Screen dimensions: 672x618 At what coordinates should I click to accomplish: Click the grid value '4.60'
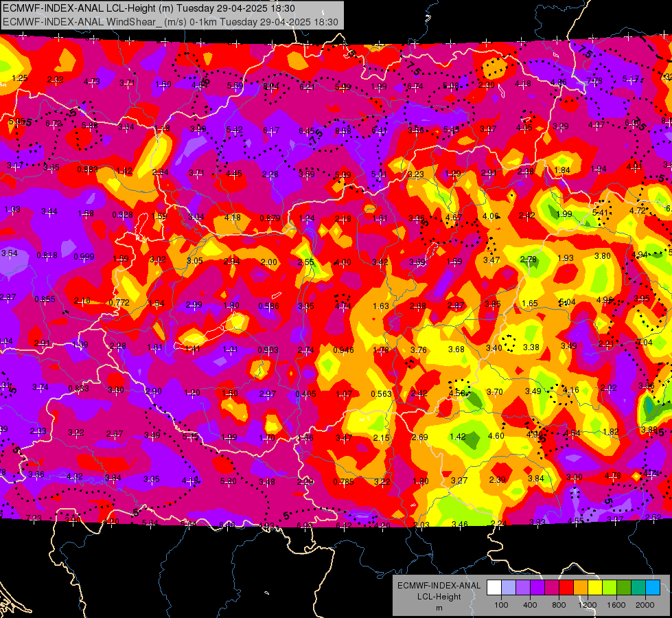click(x=496, y=436)
